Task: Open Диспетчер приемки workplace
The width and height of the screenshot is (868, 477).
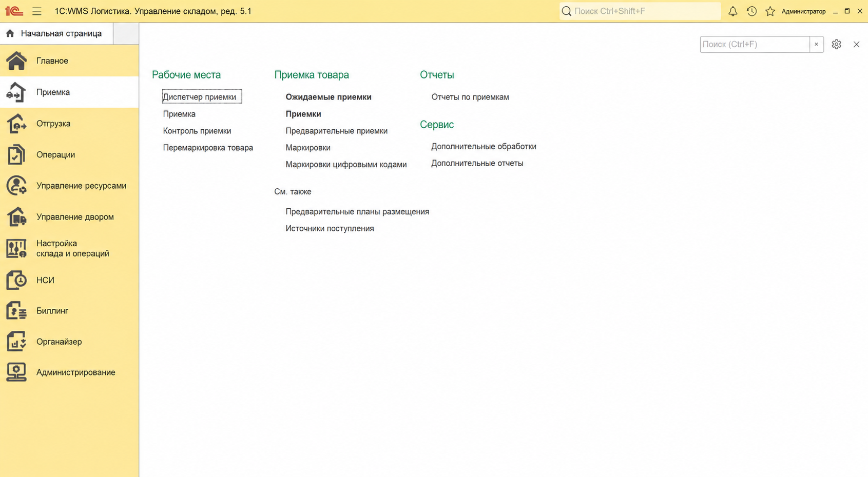Action: (200, 97)
